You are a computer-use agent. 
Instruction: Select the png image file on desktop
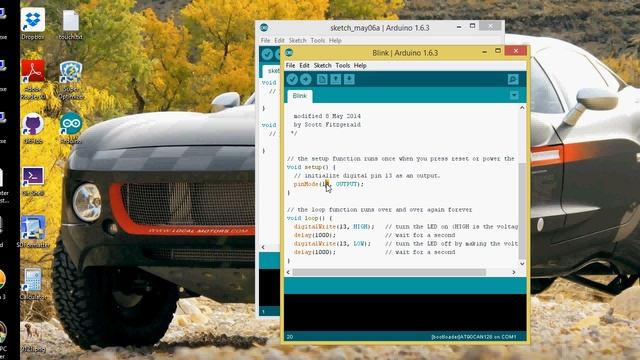point(33,337)
